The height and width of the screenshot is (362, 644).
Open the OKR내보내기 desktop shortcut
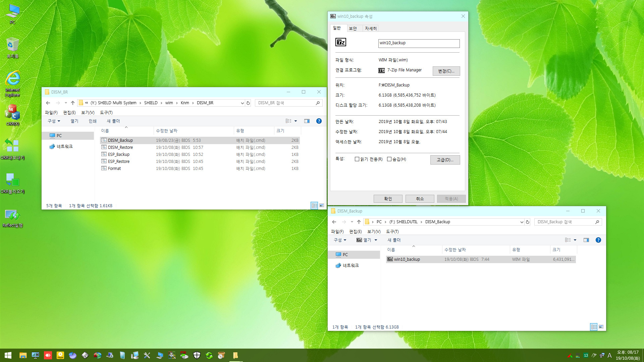point(12,149)
